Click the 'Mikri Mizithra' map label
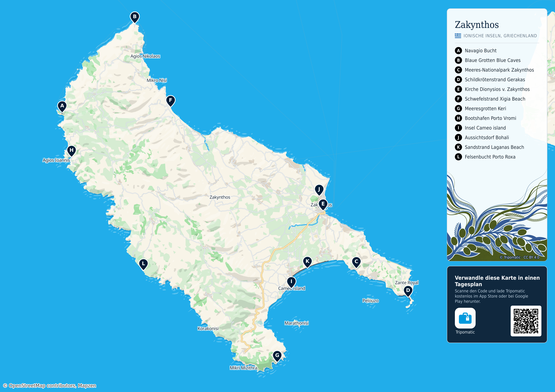555x392 pixels. pyautogui.click(x=243, y=368)
